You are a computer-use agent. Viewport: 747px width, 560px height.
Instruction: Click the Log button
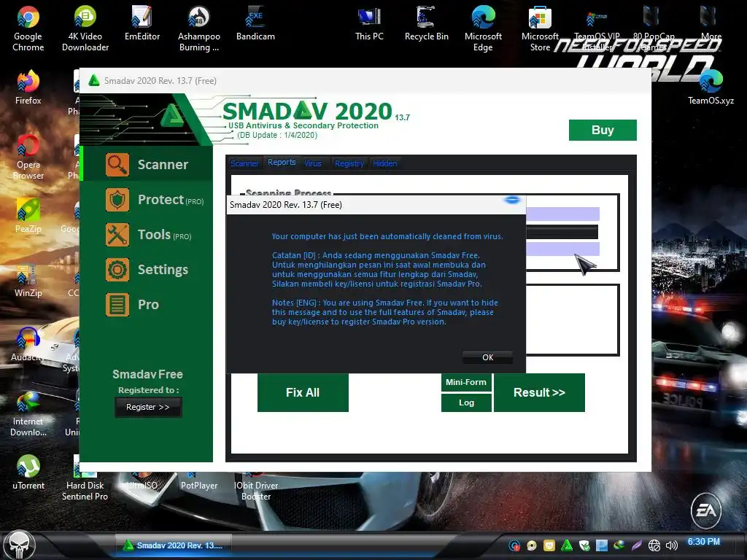(x=466, y=402)
